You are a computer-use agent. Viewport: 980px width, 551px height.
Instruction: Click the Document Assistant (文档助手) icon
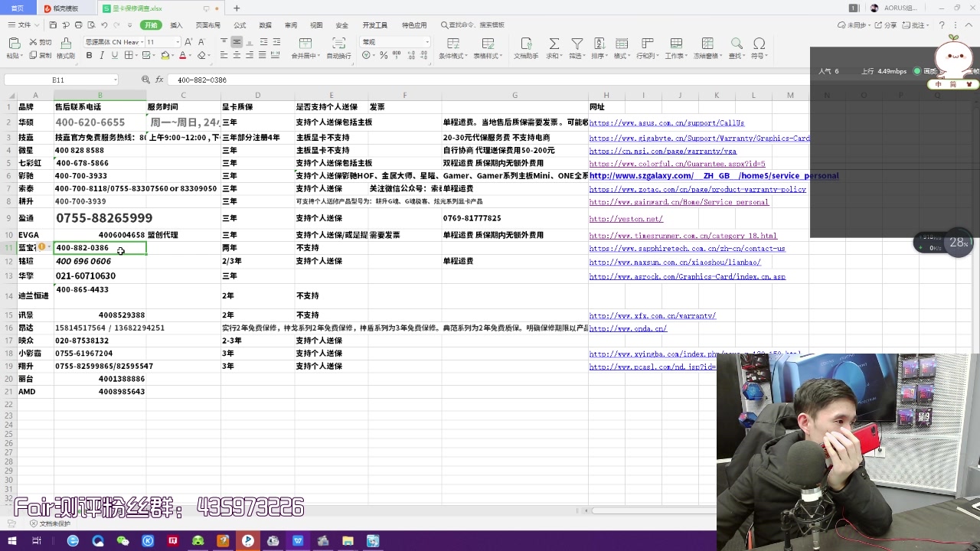(x=526, y=44)
